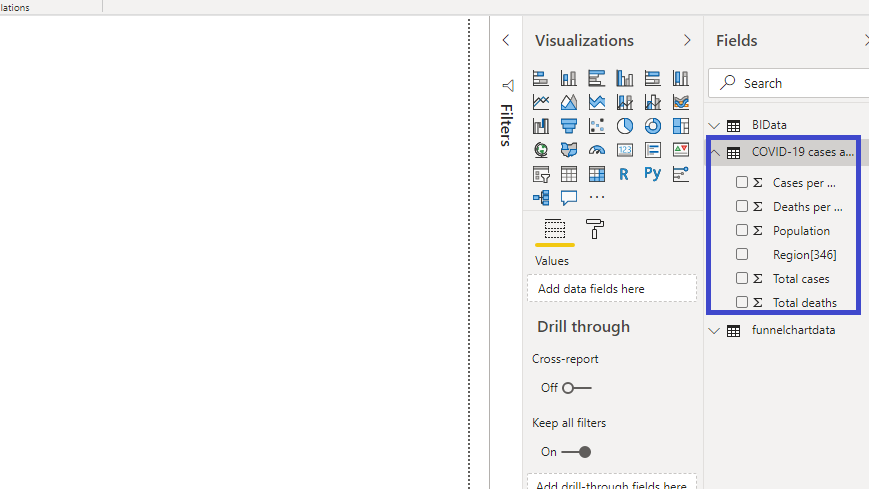The width and height of the screenshot is (869, 489).
Task: Switch off the Keep all filters toggle
Action: (x=576, y=452)
